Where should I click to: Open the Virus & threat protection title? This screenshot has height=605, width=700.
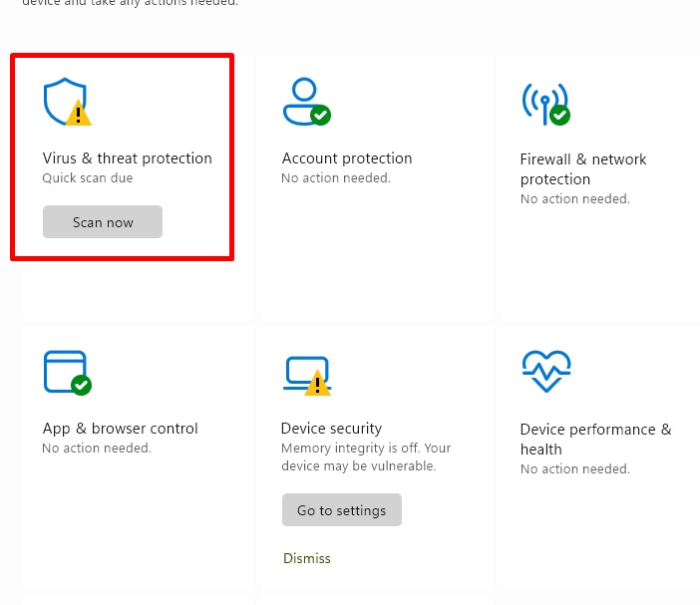tap(127, 158)
